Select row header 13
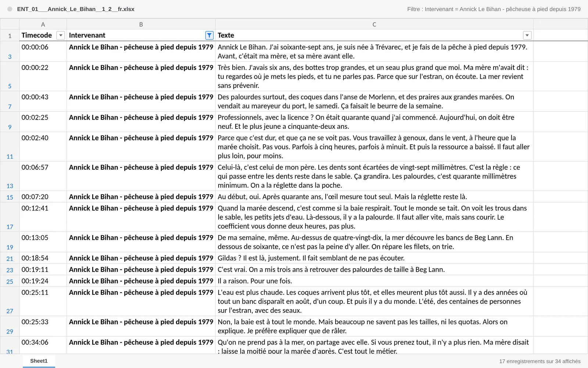Image resolution: width=588 pixels, height=368 pixels. (10, 176)
